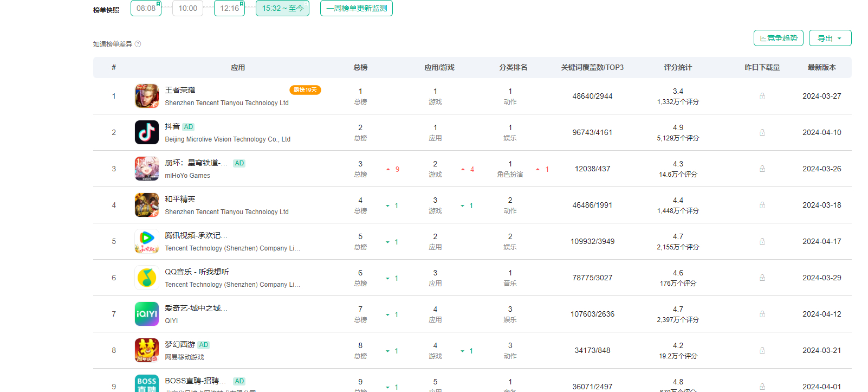Click developer miHoYo Games
The height and width of the screenshot is (392, 868).
click(187, 176)
